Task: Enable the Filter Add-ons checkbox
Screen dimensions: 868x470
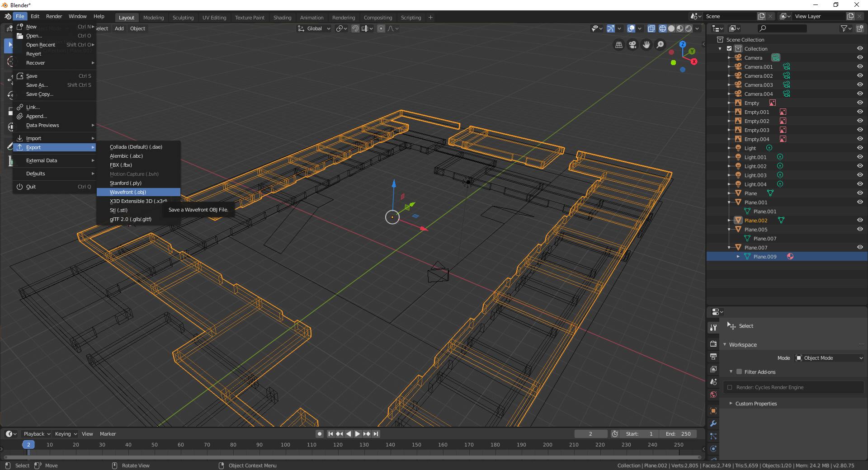Action: point(739,372)
